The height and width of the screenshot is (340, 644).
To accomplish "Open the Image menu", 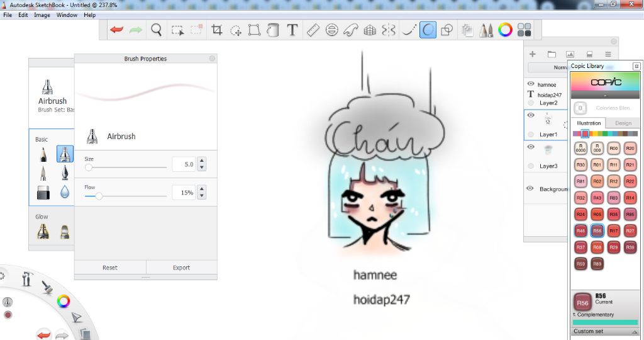I will 42,15.
